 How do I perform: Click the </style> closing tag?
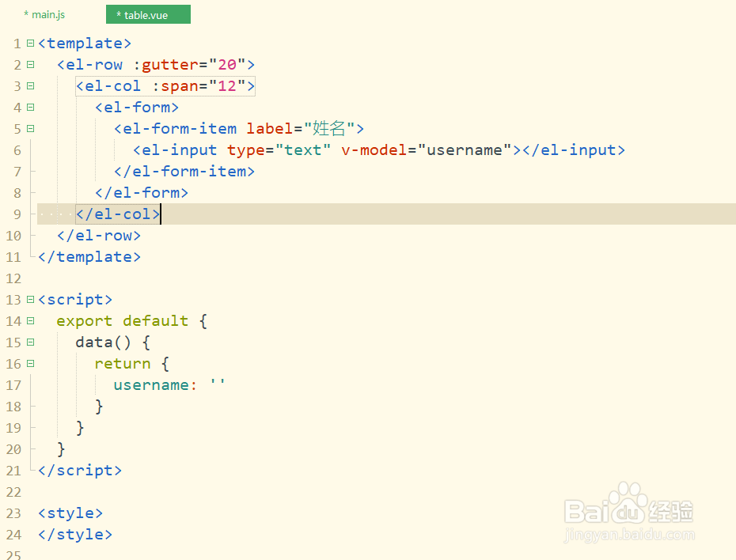point(75,535)
